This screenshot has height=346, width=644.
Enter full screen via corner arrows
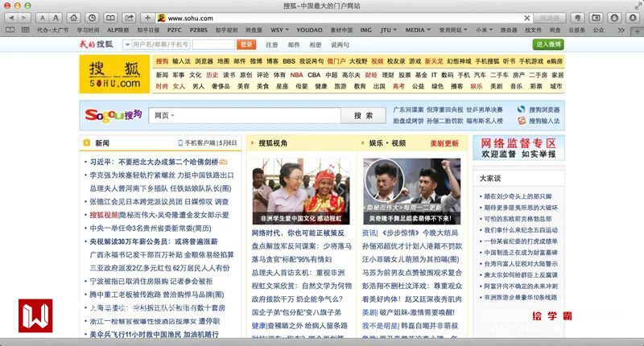[x=638, y=6]
